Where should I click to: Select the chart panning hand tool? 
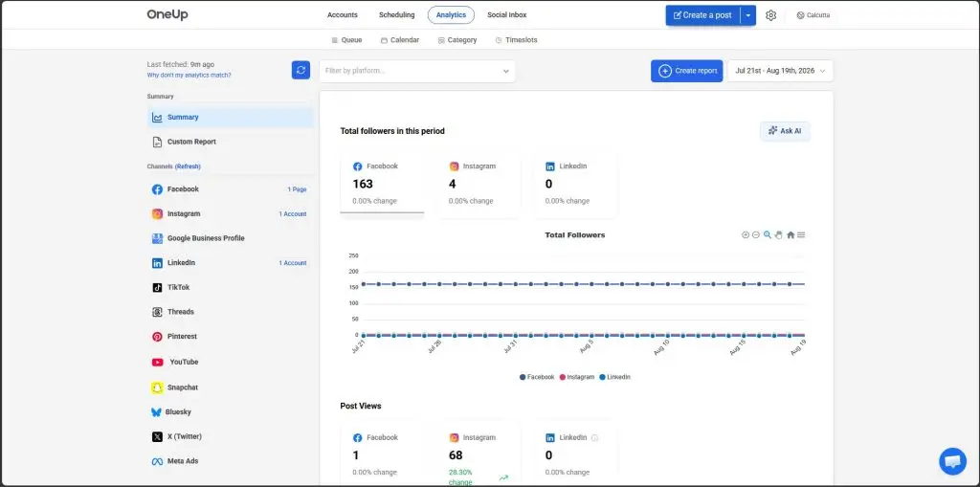point(779,235)
